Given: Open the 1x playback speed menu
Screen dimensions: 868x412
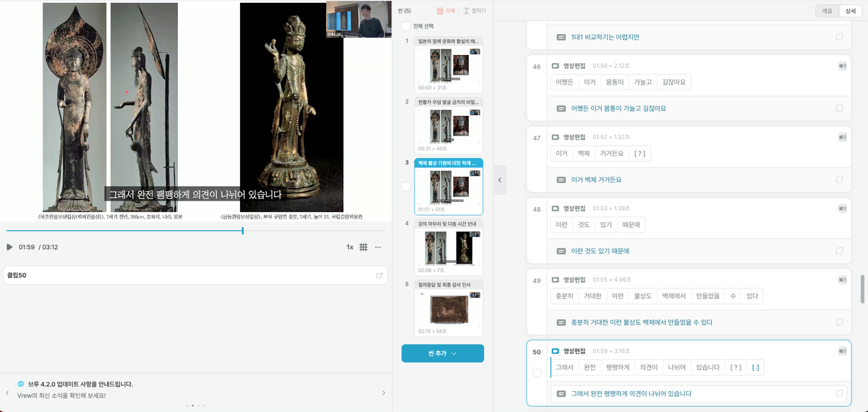Looking at the screenshot, I should pos(349,247).
